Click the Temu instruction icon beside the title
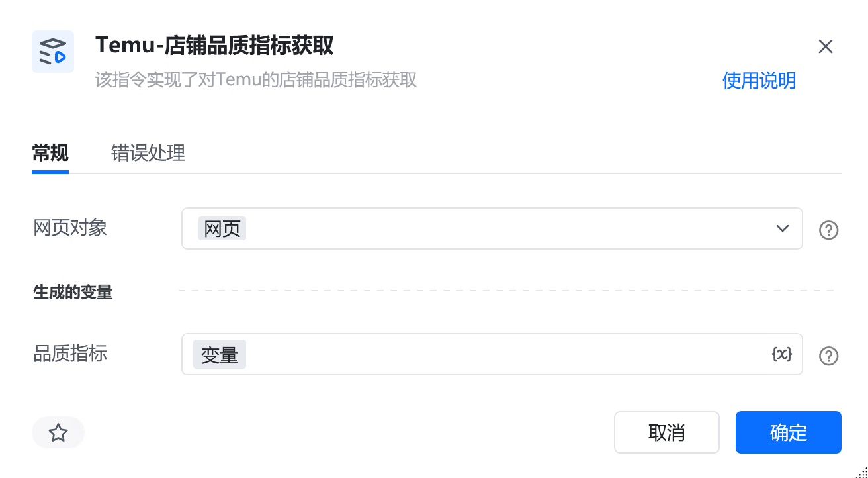 (x=53, y=52)
